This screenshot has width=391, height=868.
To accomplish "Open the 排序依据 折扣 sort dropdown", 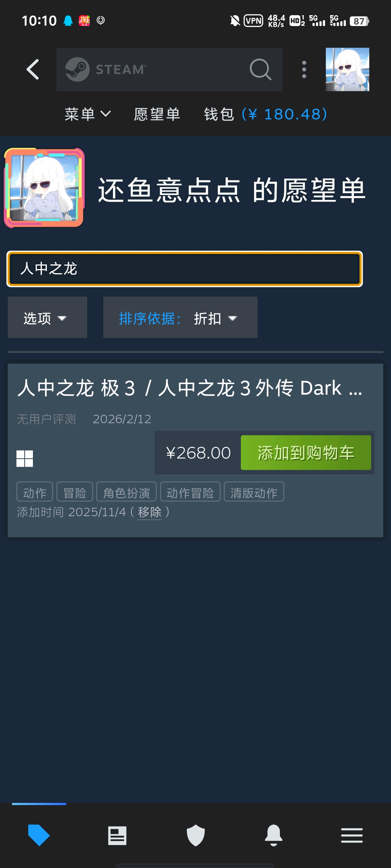I will pyautogui.click(x=180, y=317).
